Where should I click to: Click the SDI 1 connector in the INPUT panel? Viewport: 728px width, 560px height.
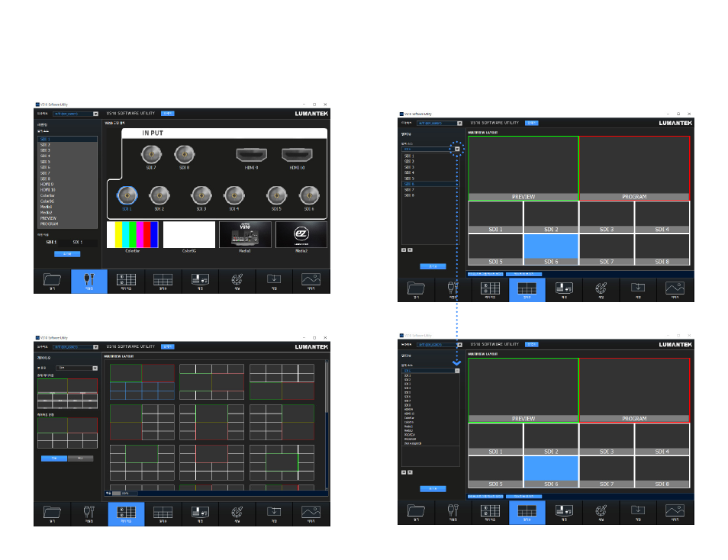127,195
